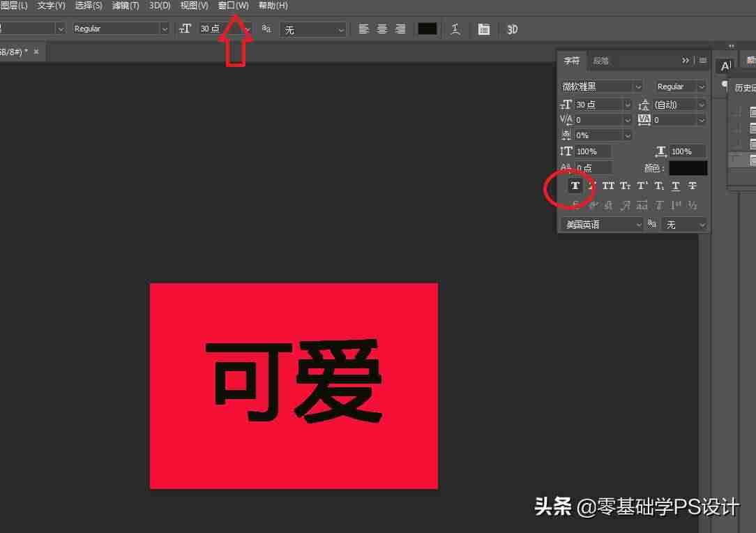The width and height of the screenshot is (756, 533).
Task: Click vertical scale IT icon
Action: pos(566,151)
